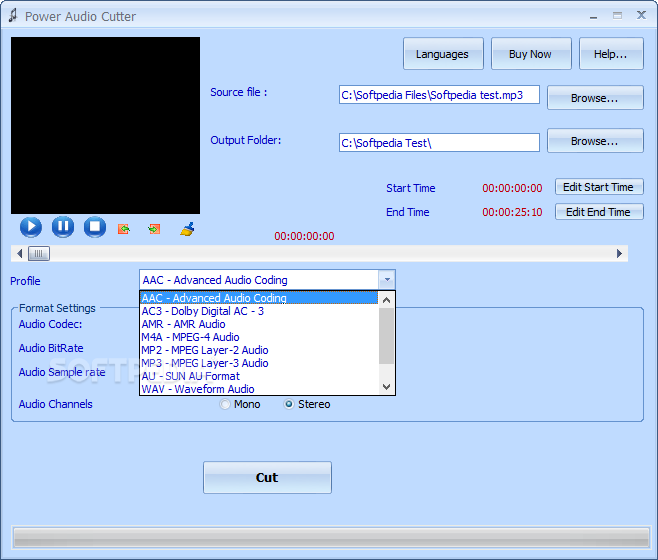
Task: Click the broom clear icon
Action: (x=187, y=229)
